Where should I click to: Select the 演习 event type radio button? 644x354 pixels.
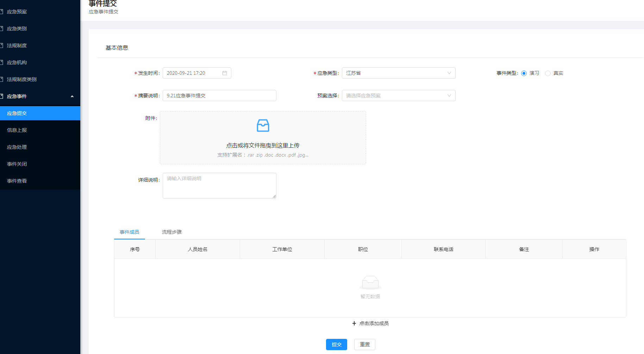point(524,73)
